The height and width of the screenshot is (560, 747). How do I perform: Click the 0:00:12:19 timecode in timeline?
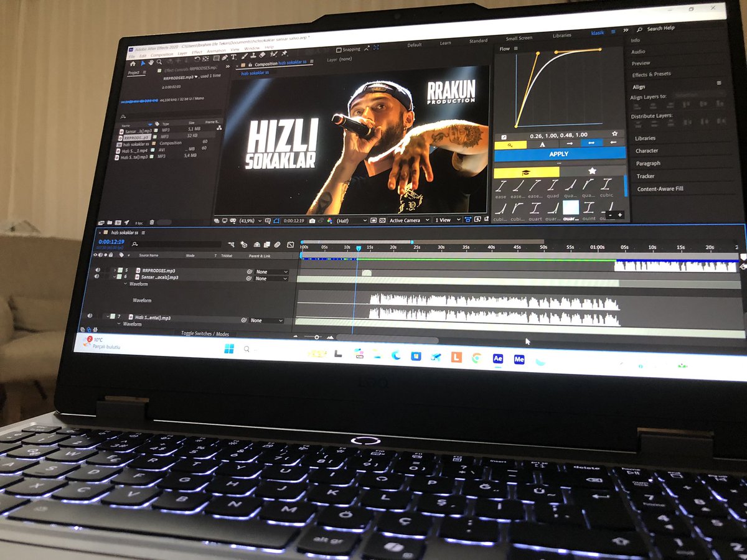(111, 241)
